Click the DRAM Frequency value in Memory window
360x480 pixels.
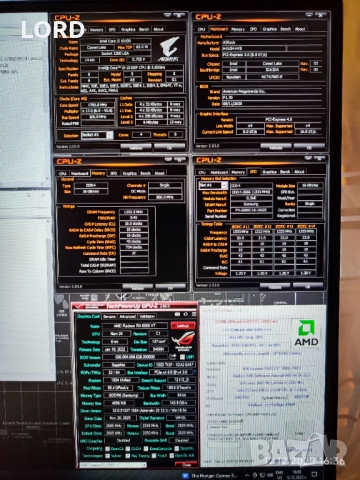tap(134, 212)
